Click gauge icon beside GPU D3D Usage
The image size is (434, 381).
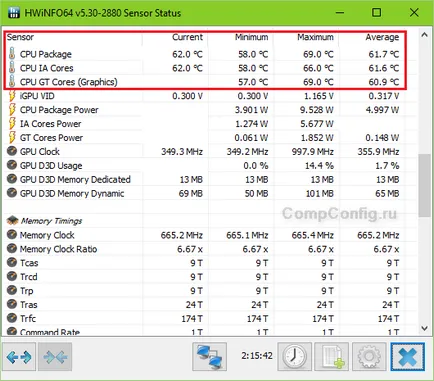click(x=12, y=165)
